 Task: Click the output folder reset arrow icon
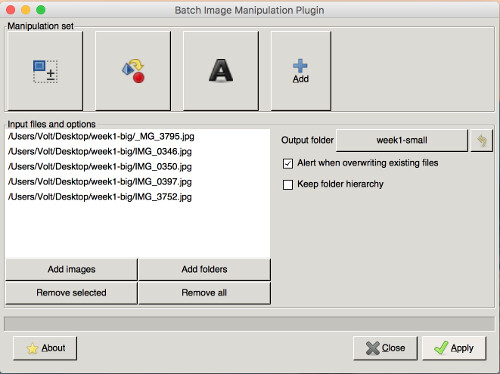coord(481,140)
